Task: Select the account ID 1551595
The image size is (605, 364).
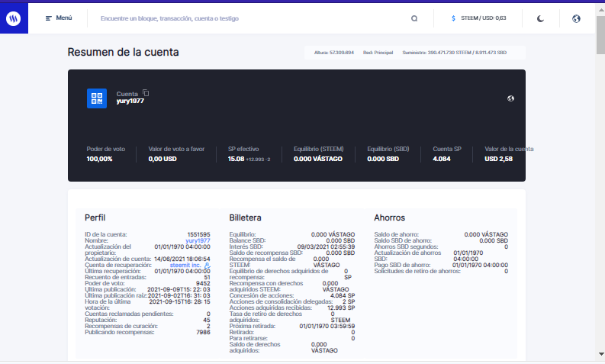Action: click(x=198, y=234)
